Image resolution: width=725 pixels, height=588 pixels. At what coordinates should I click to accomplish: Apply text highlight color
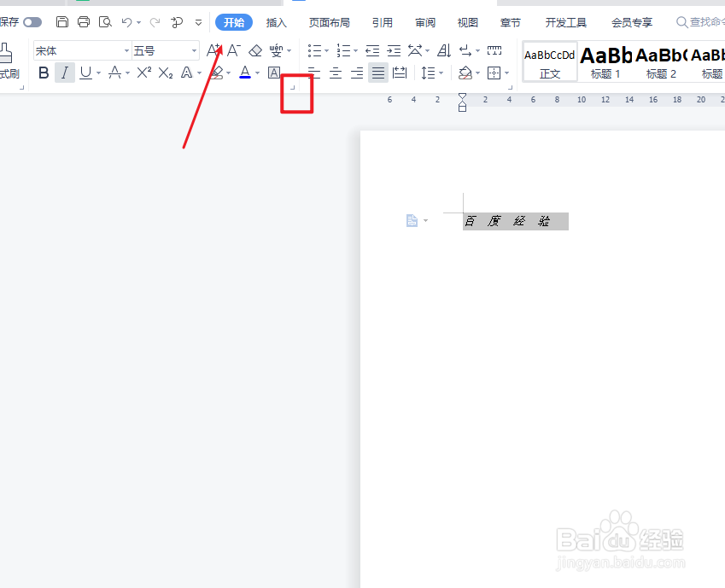point(216,73)
